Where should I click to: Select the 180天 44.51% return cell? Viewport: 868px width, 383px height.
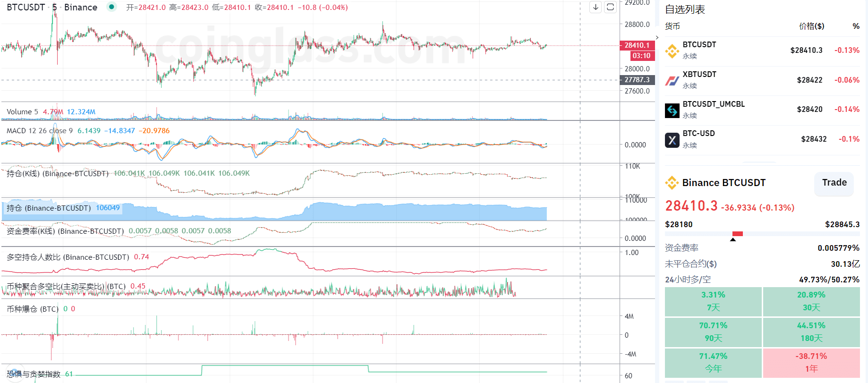[x=811, y=332]
